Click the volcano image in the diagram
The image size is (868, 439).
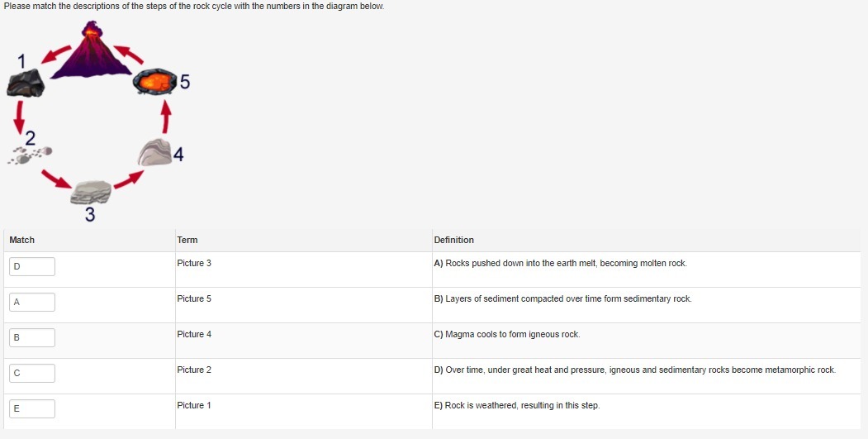89,51
